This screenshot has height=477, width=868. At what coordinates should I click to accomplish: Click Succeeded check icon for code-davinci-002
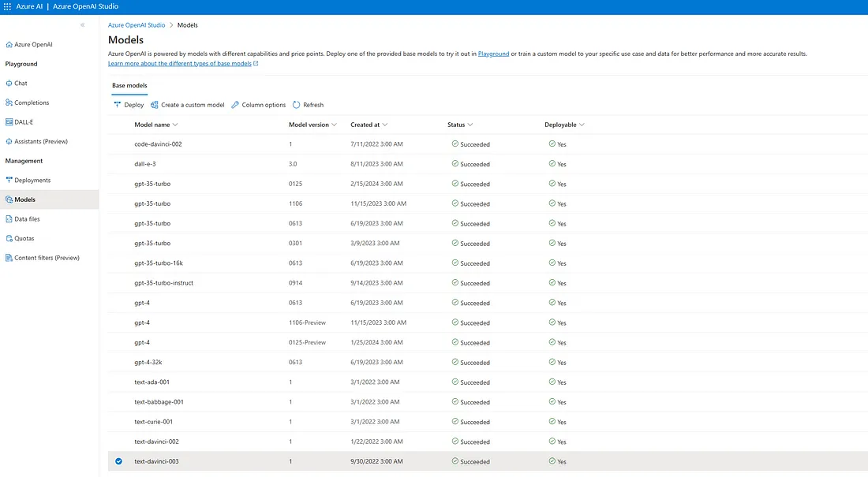(x=455, y=143)
